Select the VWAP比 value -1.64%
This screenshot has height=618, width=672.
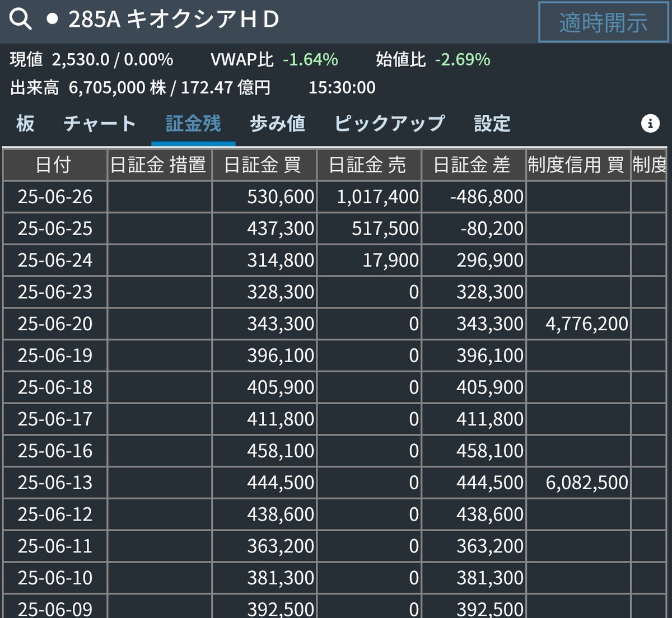(310, 59)
